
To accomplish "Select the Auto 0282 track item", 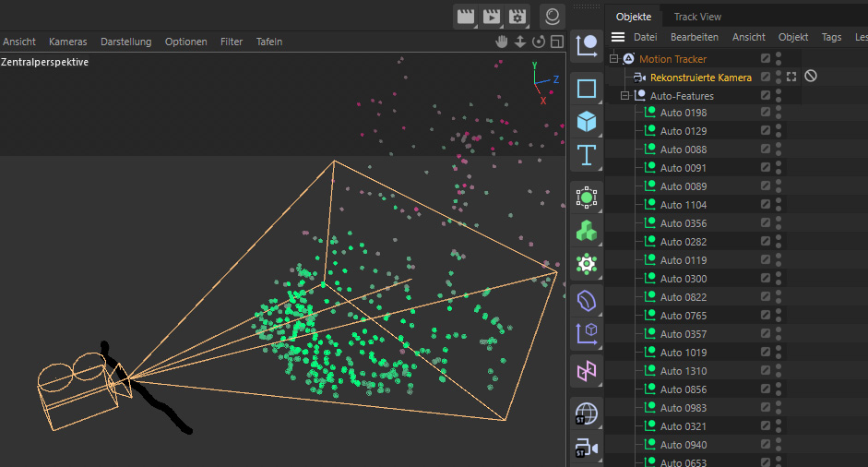I will [684, 242].
